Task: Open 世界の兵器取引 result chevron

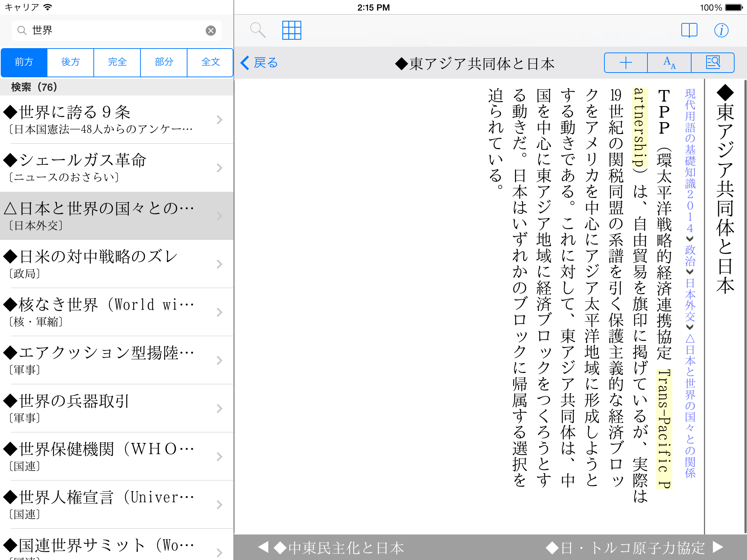Action: click(219, 408)
